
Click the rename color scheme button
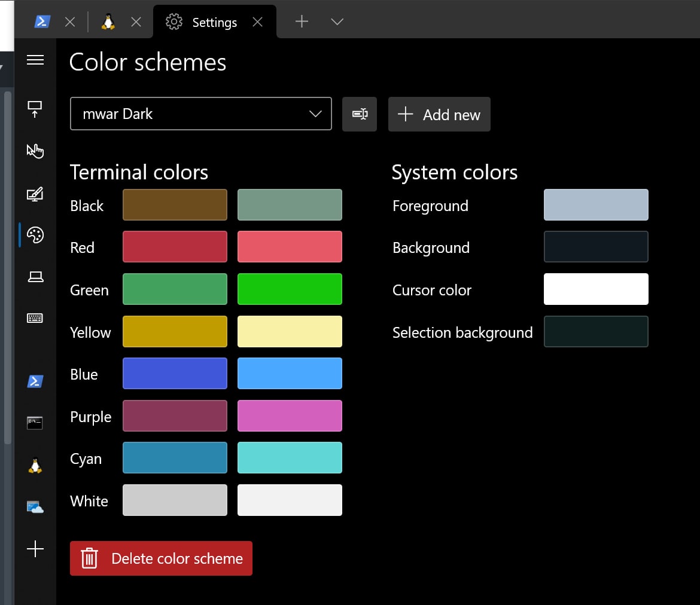click(360, 114)
